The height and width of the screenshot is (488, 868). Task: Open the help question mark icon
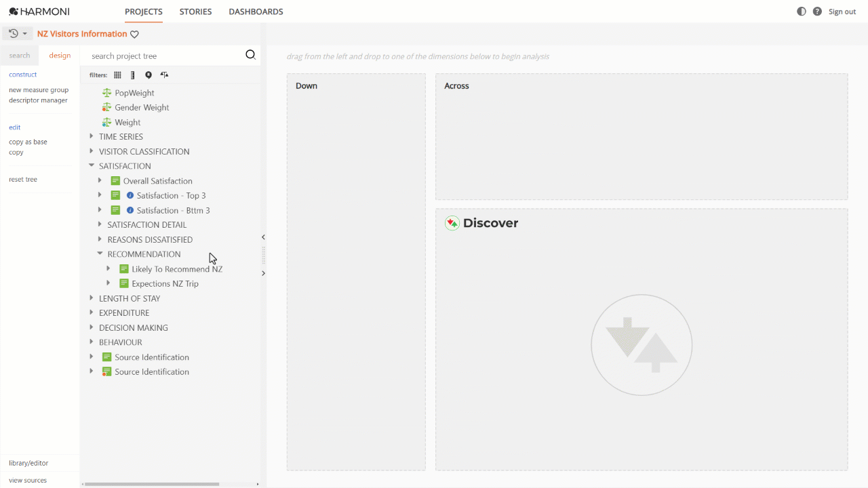point(817,12)
